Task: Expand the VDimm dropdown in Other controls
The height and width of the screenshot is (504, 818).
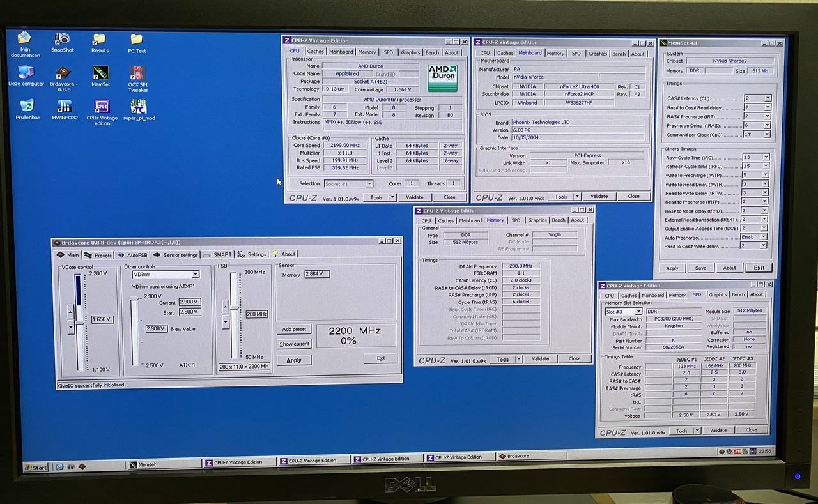Action: [196, 274]
